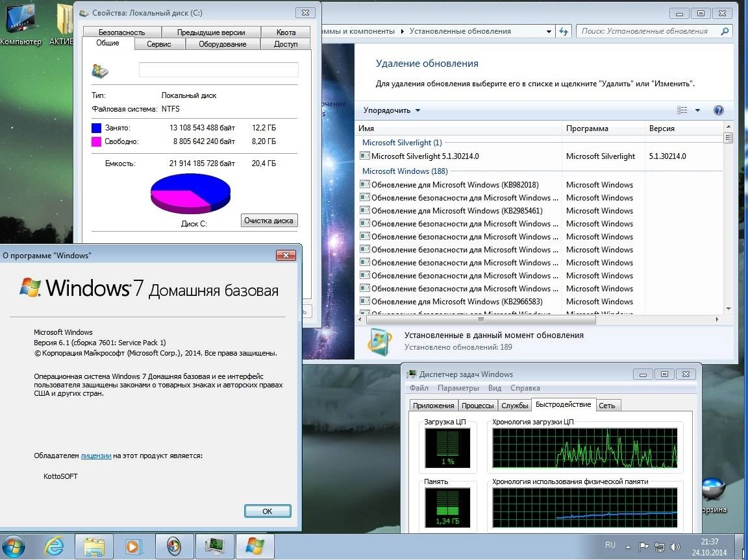Image resolution: width=748 pixels, height=560 pixels.
Task: Open address bar history dropdown
Action: point(549,31)
